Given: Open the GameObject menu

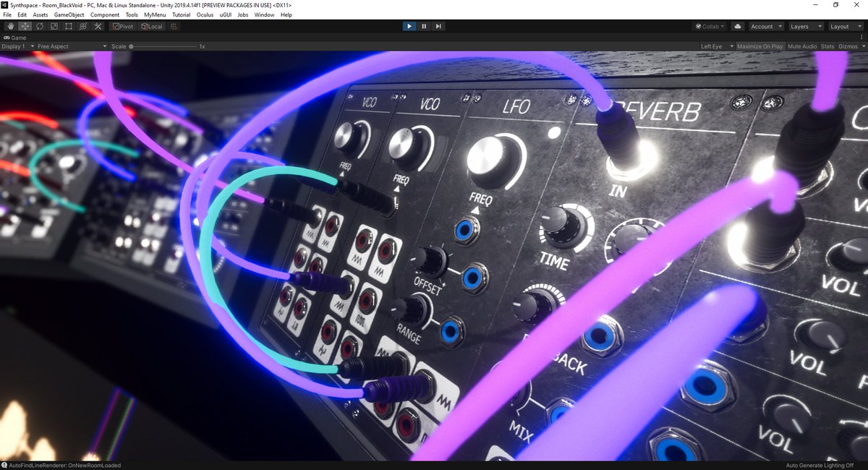Looking at the screenshot, I should (69, 14).
